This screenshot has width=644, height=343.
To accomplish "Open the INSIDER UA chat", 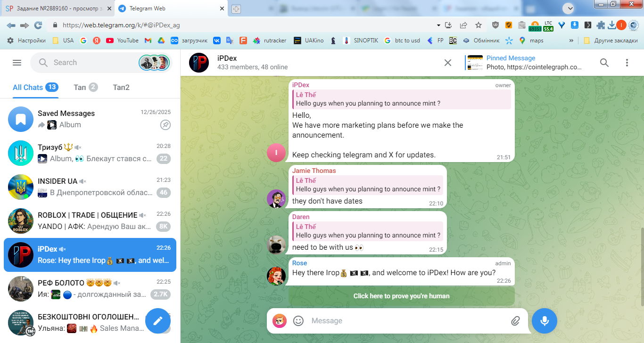I will click(x=90, y=187).
